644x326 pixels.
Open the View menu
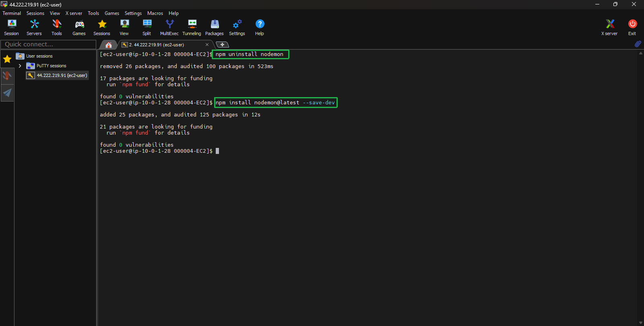tap(55, 13)
